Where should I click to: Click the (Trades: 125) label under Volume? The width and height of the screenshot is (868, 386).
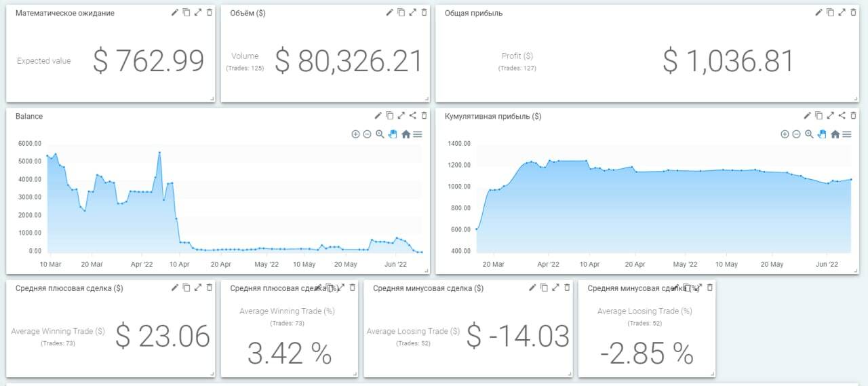coord(245,68)
